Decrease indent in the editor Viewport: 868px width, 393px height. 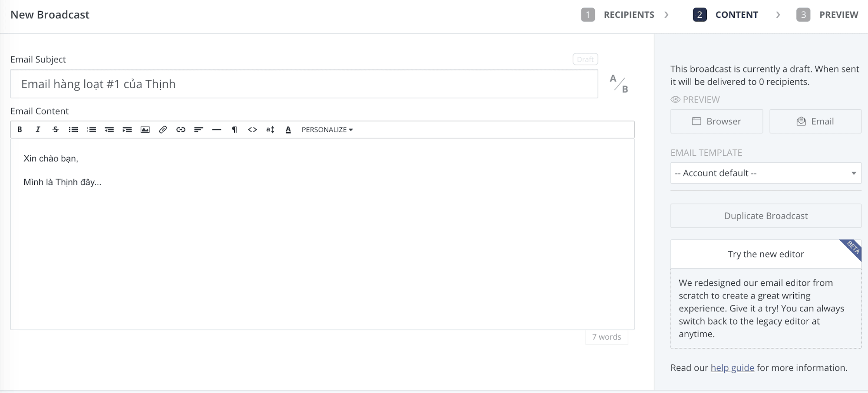[x=109, y=130]
